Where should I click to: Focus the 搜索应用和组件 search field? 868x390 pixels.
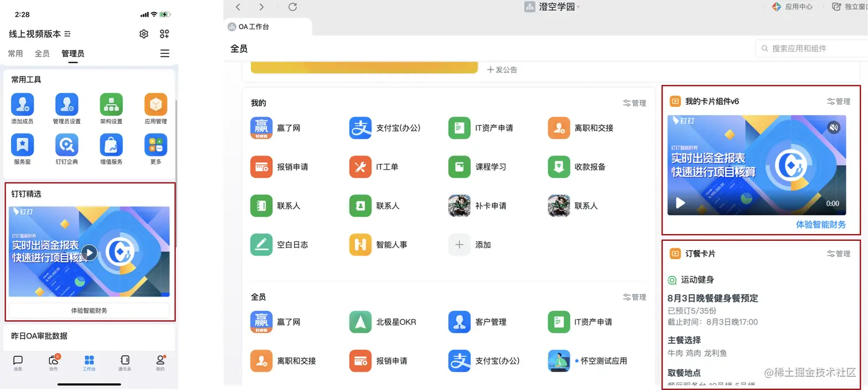click(812, 49)
